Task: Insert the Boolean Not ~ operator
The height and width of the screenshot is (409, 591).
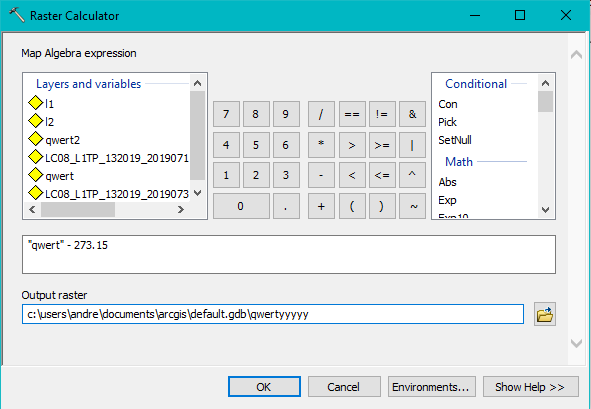Action: pyautogui.click(x=412, y=206)
